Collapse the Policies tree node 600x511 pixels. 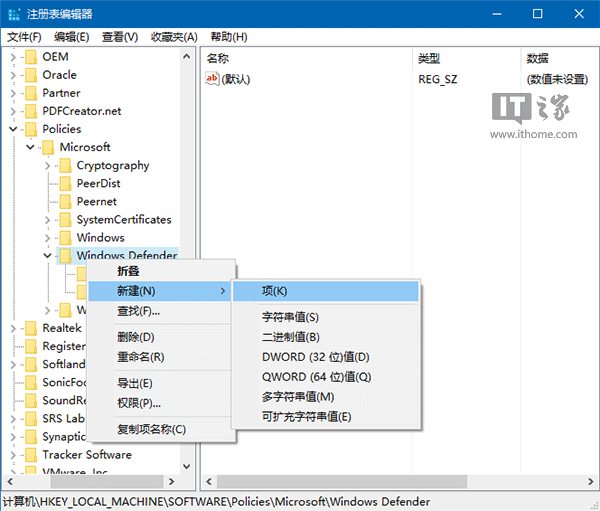[x=13, y=129]
